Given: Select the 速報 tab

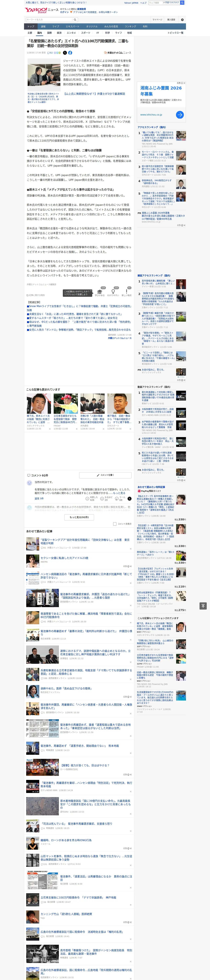Looking at the screenshot, I should 43,26.
